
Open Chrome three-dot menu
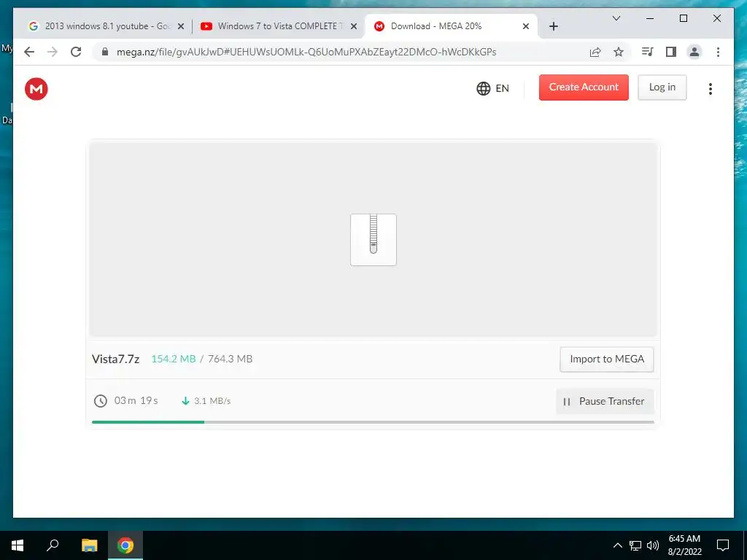pos(718,52)
